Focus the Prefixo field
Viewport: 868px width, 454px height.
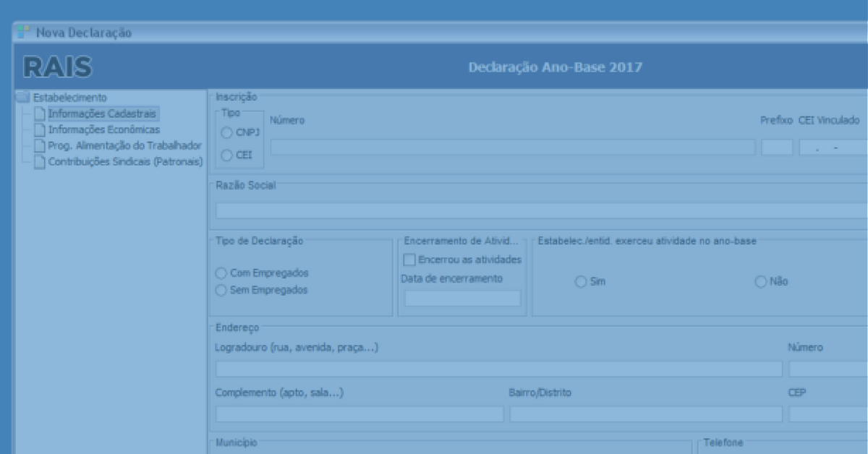[777, 147]
